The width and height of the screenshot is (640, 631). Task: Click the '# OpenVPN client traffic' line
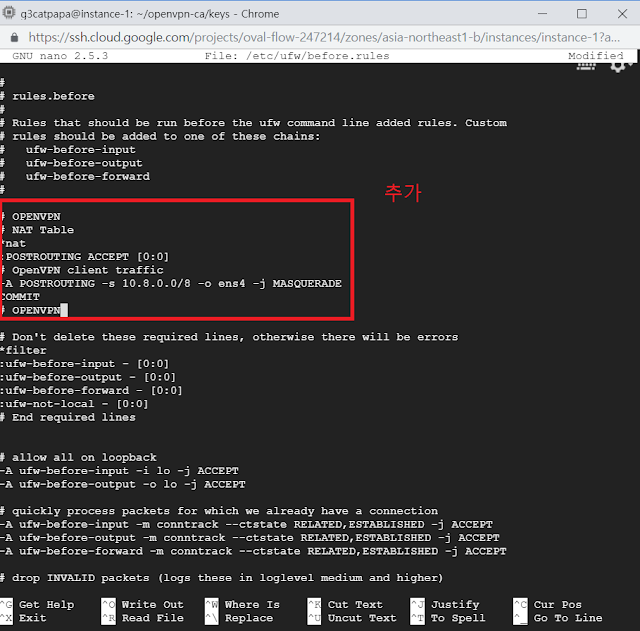[x=82, y=270]
